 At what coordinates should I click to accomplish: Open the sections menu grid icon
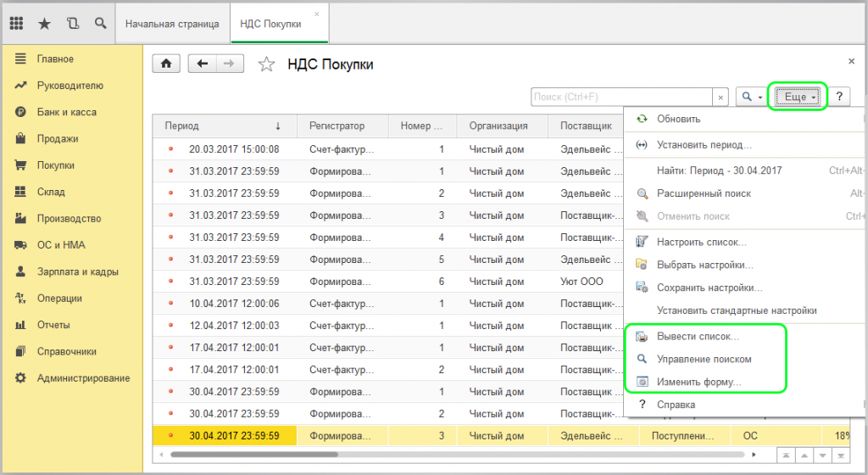coord(16,24)
